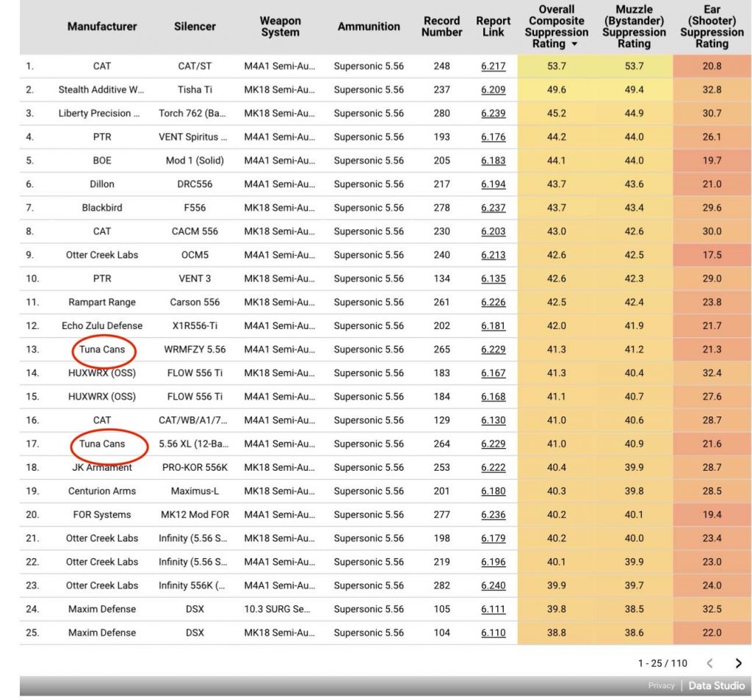Image resolution: width=752 pixels, height=700 pixels.
Task: Select the "PRO-KOR 556K" silencer cell
Action: click(x=195, y=467)
